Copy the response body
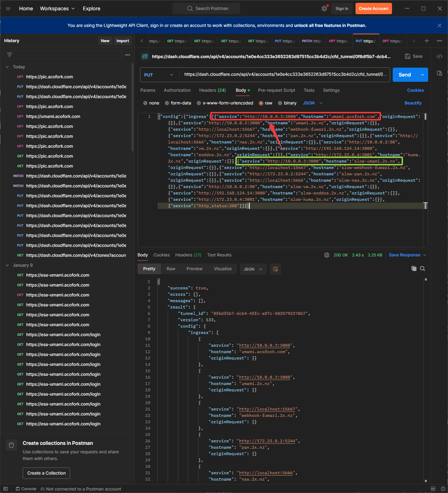 tap(414, 268)
